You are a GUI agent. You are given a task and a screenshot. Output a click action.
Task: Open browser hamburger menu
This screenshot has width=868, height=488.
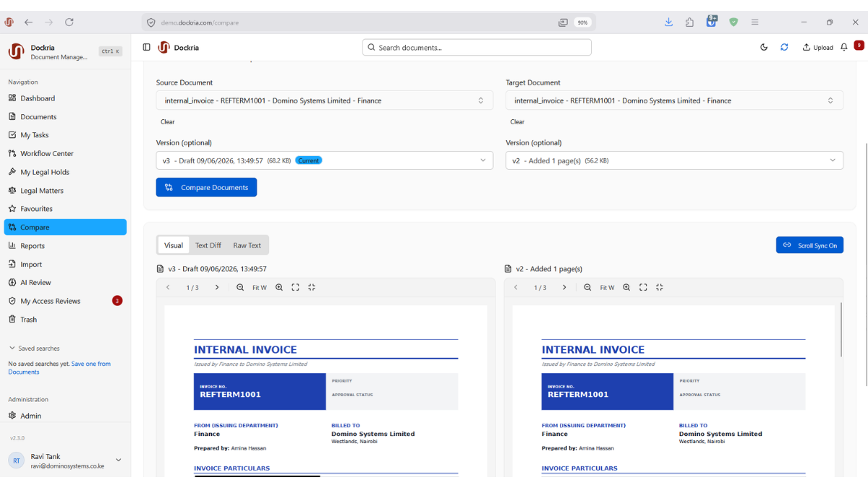click(754, 22)
